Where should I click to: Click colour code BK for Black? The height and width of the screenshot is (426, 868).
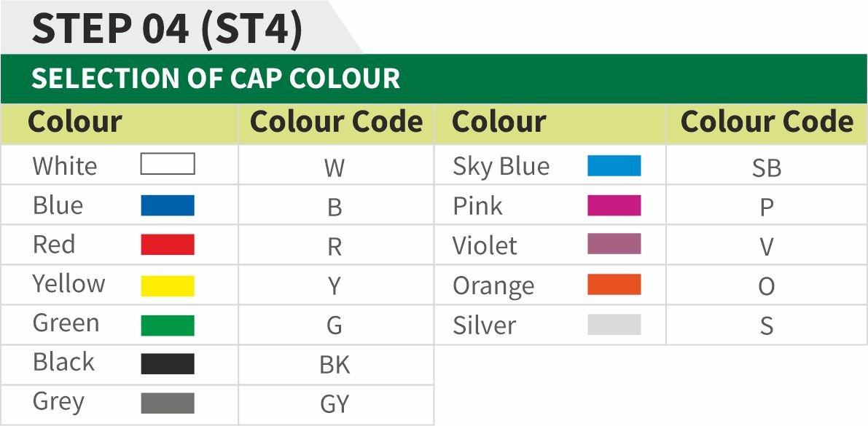335,365
